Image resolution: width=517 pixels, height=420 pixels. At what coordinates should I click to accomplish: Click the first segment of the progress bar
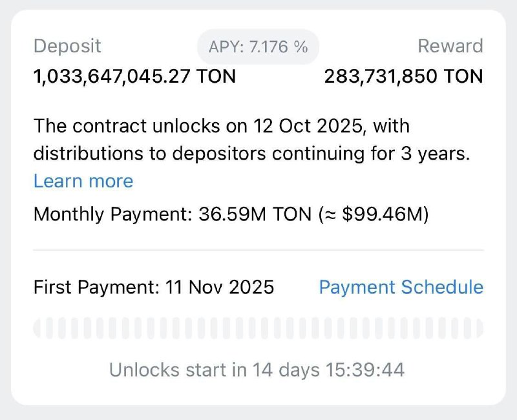pos(37,328)
